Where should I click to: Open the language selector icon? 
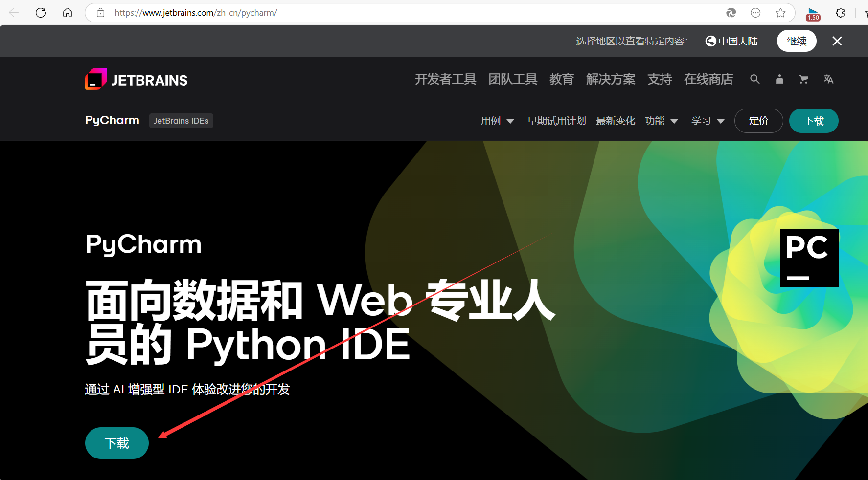pyautogui.click(x=828, y=79)
